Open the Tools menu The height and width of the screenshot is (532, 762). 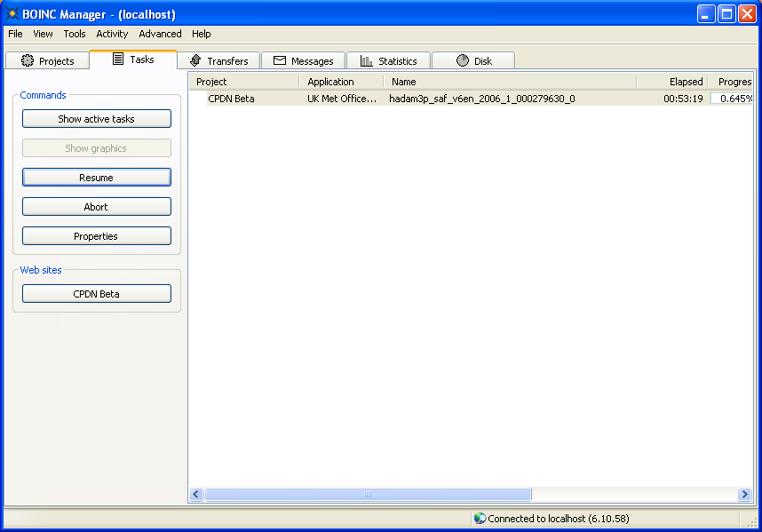[75, 34]
